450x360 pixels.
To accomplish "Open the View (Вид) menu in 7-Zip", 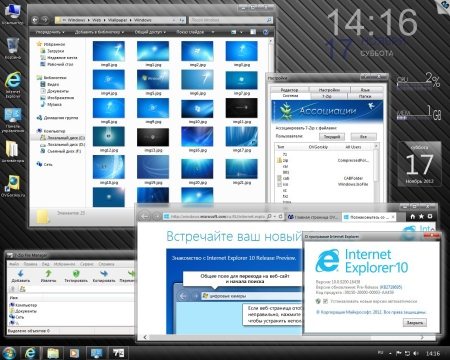I will (x=46, y=264).
